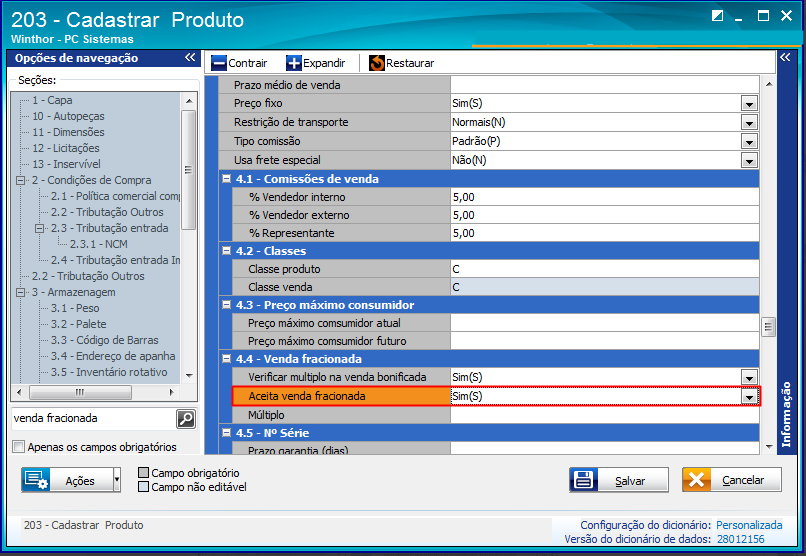Click the Campo não editável legend box

pyautogui.click(x=143, y=486)
